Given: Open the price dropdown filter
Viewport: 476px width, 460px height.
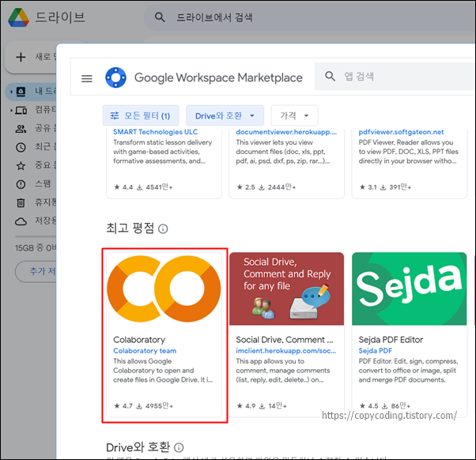Looking at the screenshot, I should click(294, 115).
